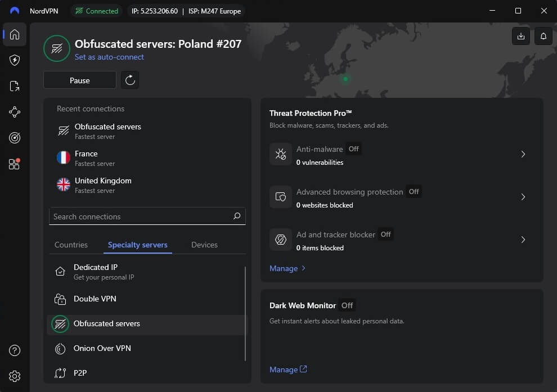The height and width of the screenshot is (392, 557).
Task: Open Threat Protection from the sidebar
Action: coord(15,60)
